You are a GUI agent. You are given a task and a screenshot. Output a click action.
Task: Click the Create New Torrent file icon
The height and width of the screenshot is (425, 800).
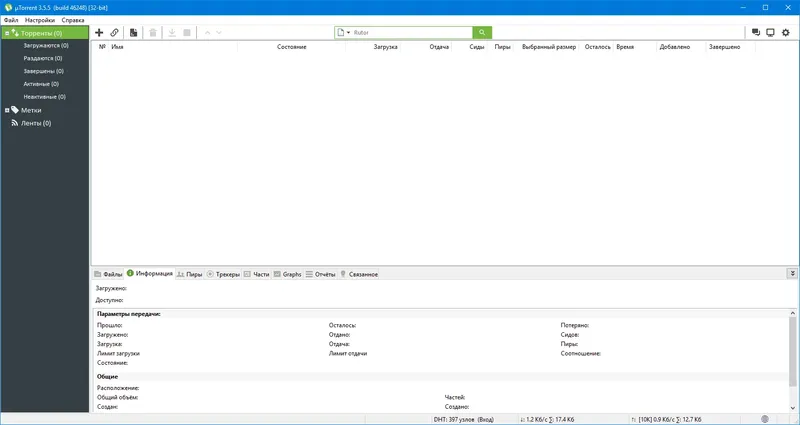coord(133,33)
